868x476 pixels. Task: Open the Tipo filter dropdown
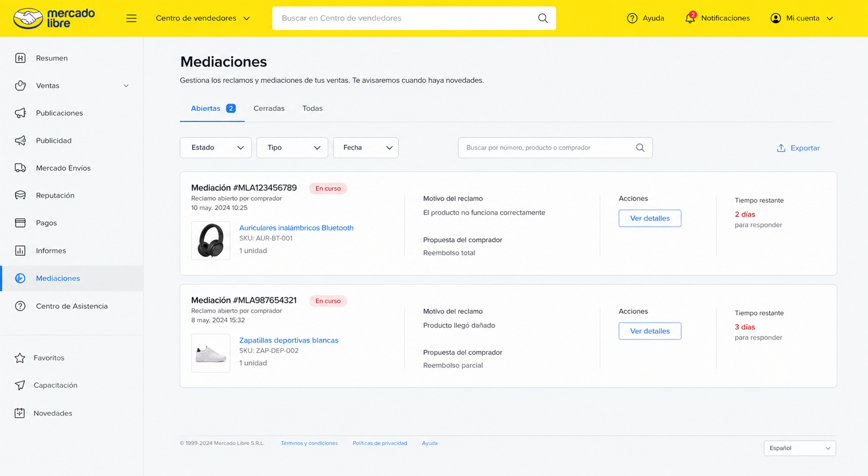click(x=292, y=148)
